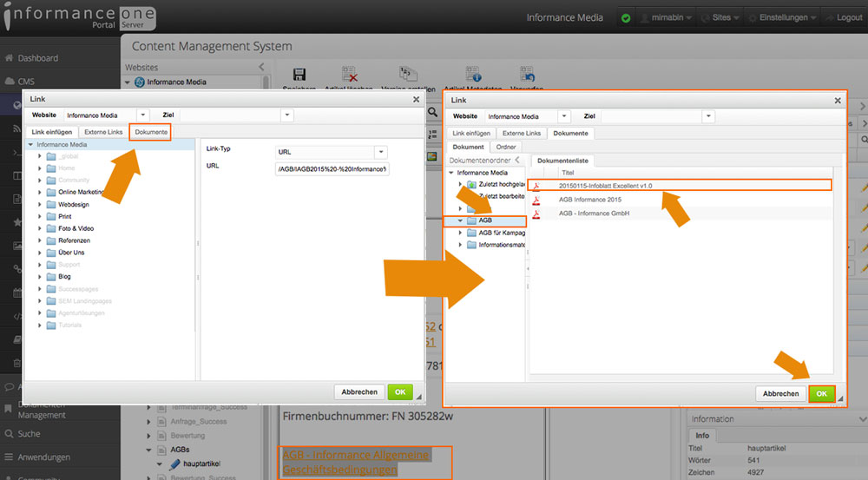Click the Artikel löschen toolbar icon
Viewport: 868px width, 480px height.
point(349,74)
